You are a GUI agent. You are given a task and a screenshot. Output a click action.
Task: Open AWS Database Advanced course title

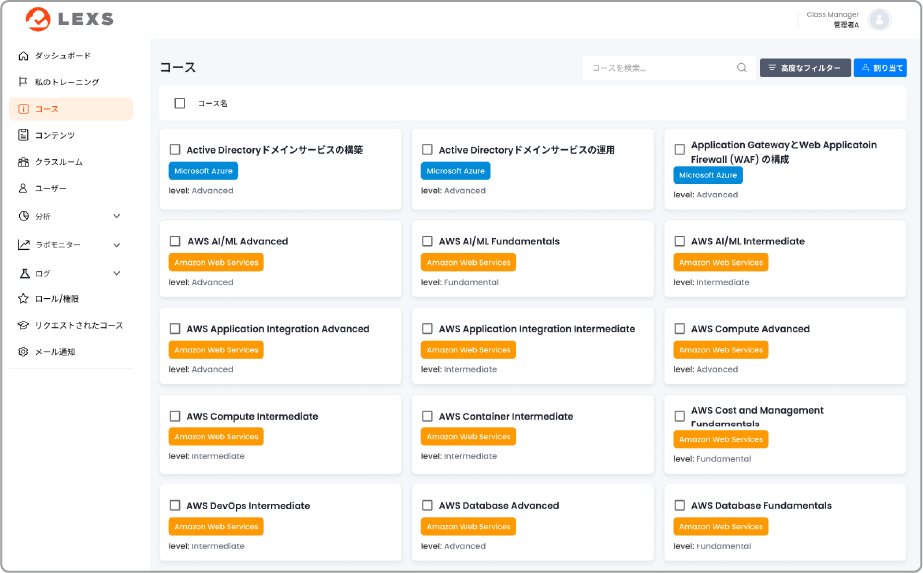[x=499, y=505]
